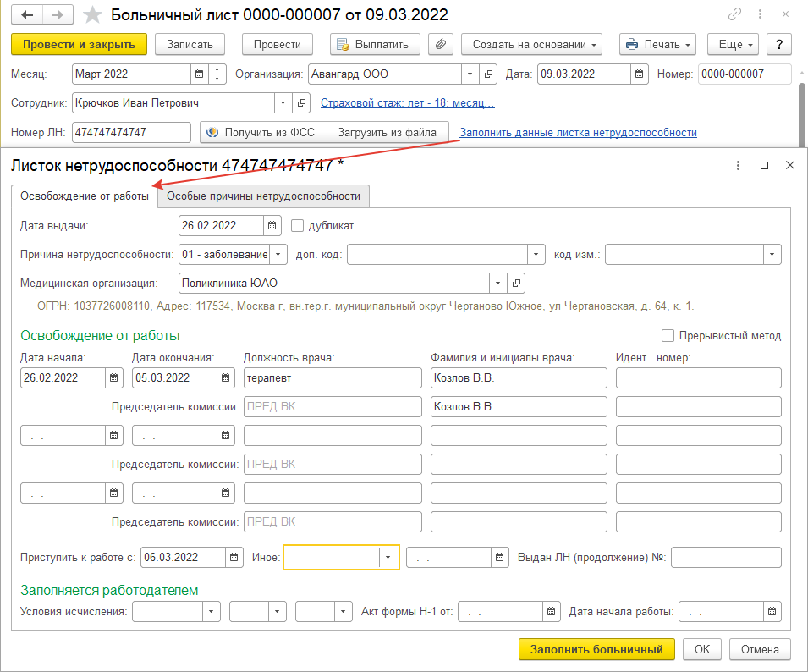Open dialog options via three-dots menu

click(738, 165)
